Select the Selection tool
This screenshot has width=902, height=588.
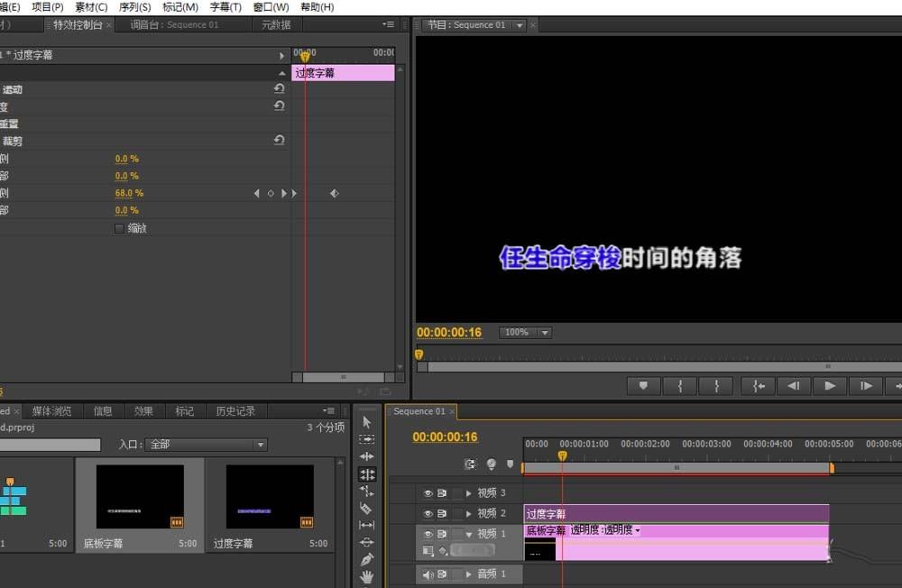pyautogui.click(x=365, y=421)
